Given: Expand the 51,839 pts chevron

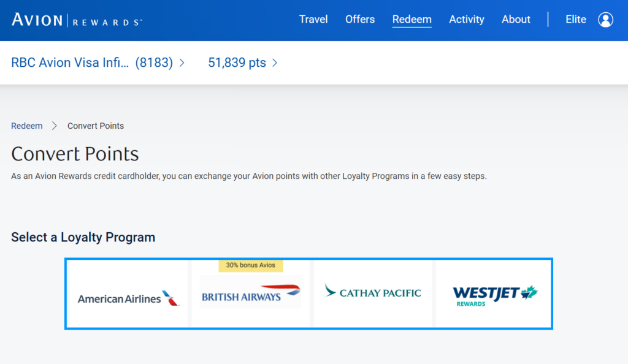Looking at the screenshot, I should point(274,63).
